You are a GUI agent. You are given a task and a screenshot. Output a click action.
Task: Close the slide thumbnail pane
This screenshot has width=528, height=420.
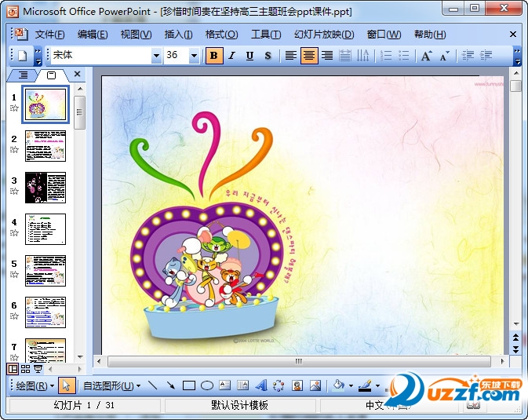tap(77, 74)
